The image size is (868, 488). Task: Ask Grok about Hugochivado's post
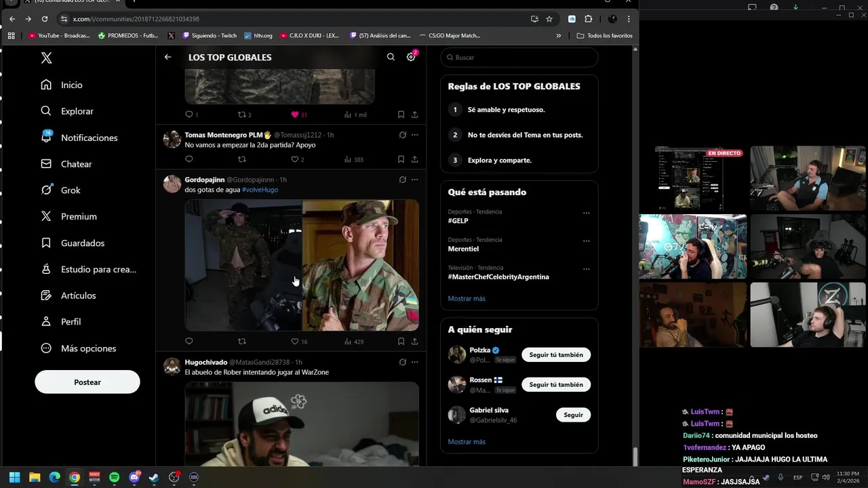(402, 362)
